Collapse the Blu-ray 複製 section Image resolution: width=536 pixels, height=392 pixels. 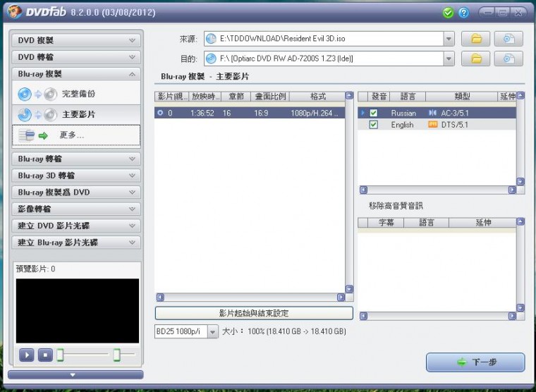[76, 74]
